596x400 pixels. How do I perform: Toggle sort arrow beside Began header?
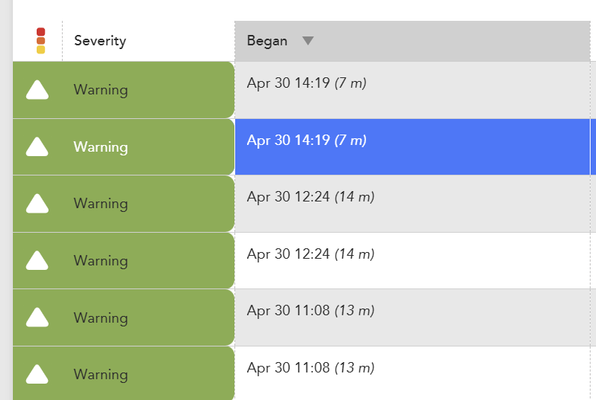pyautogui.click(x=308, y=40)
